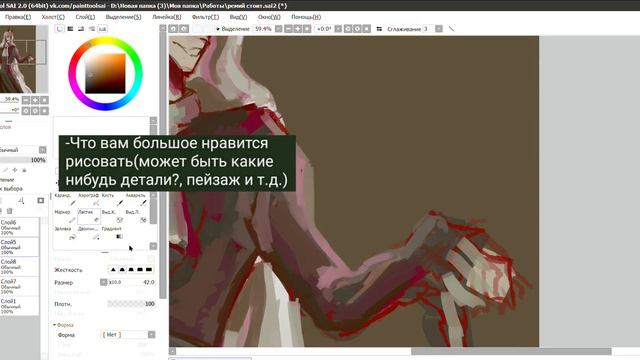Open the rotation angle dropdown in toolbar

338,29
